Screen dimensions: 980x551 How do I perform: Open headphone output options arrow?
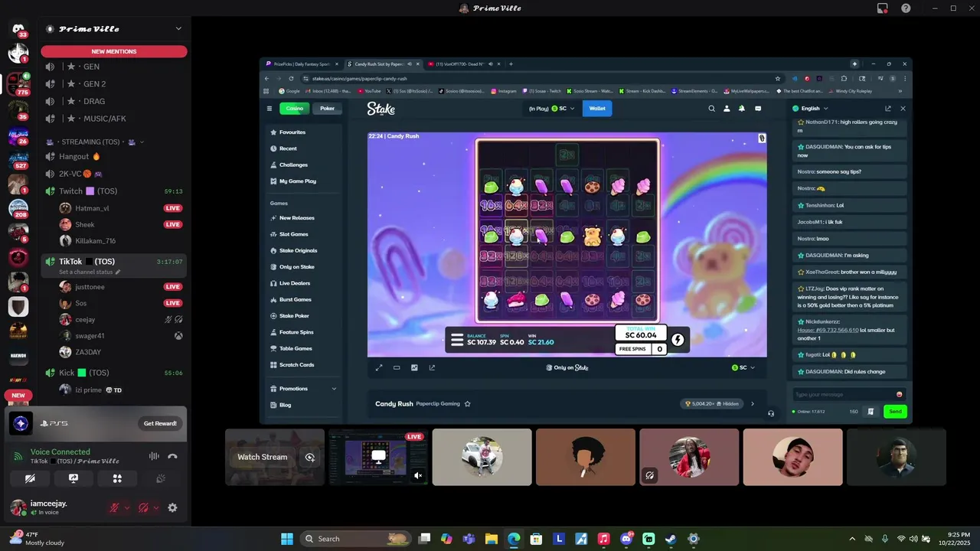pos(156,507)
